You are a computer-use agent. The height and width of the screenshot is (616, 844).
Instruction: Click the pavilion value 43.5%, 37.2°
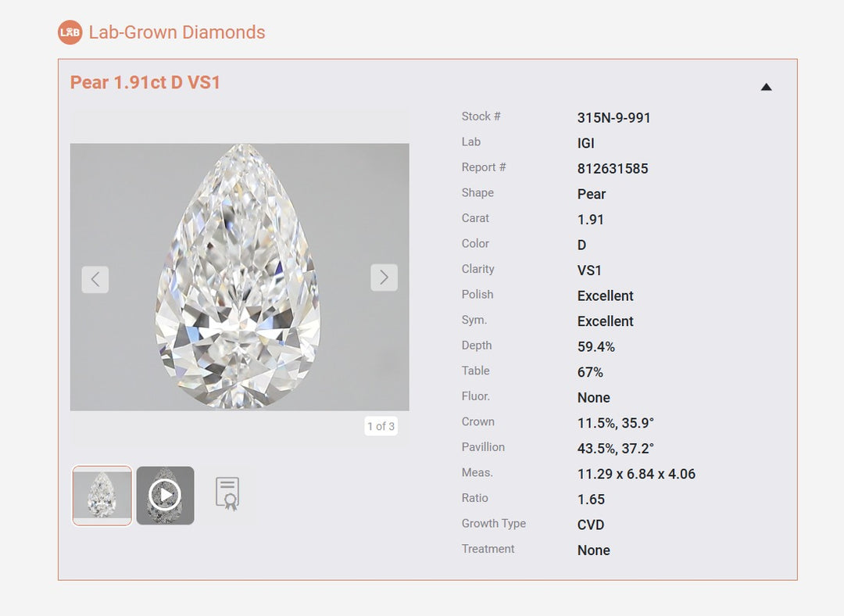tap(616, 449)
